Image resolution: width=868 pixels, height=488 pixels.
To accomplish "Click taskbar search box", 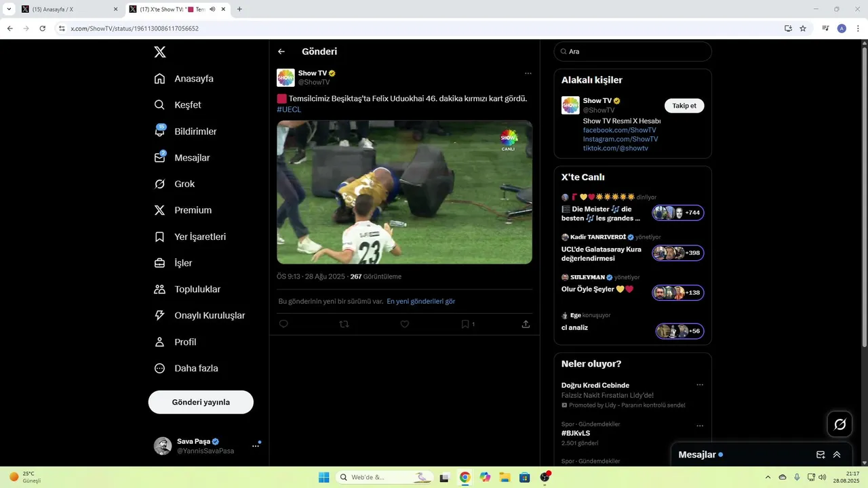I will point(384,477).
